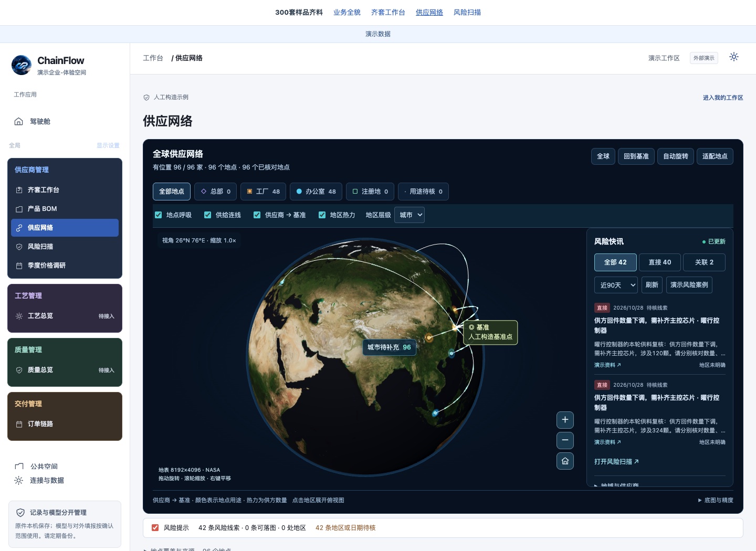Viewport: 756px width, 551px height.
Task: Click the 演示风险案例 button
Action: tap(689, 285)
